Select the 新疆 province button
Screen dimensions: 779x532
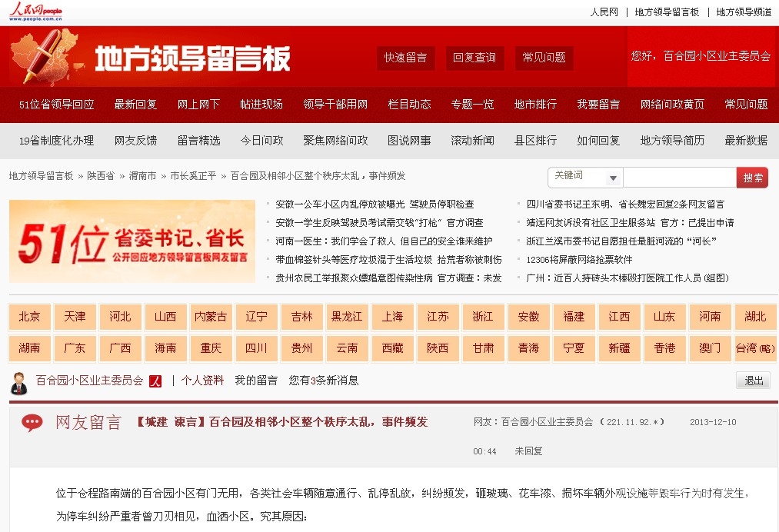click(x=618, y=348)
